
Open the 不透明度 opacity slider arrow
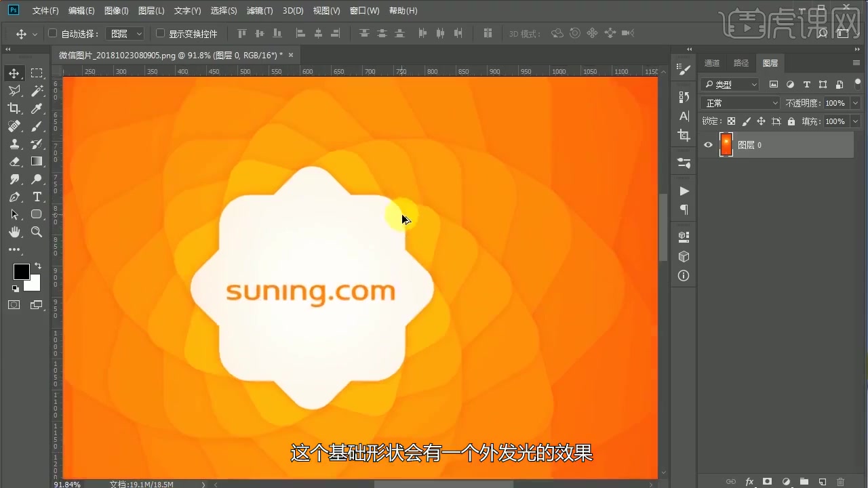(x=855, y=103)
